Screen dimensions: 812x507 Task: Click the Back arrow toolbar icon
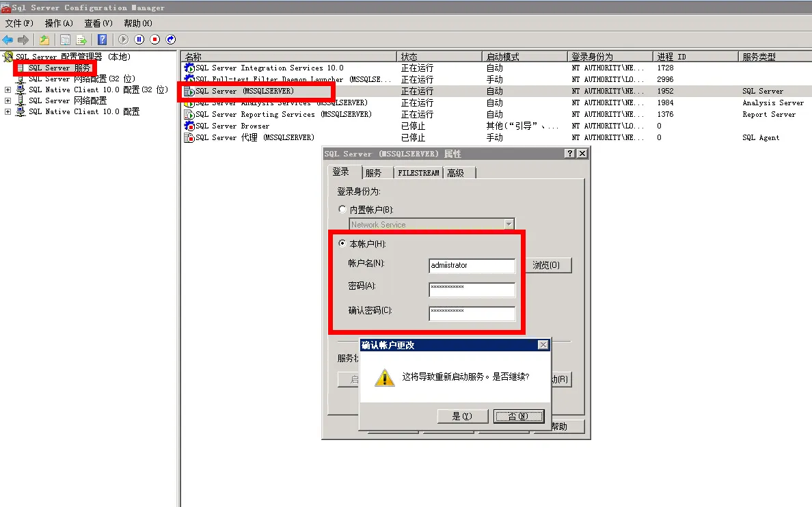tap(8, 40)
